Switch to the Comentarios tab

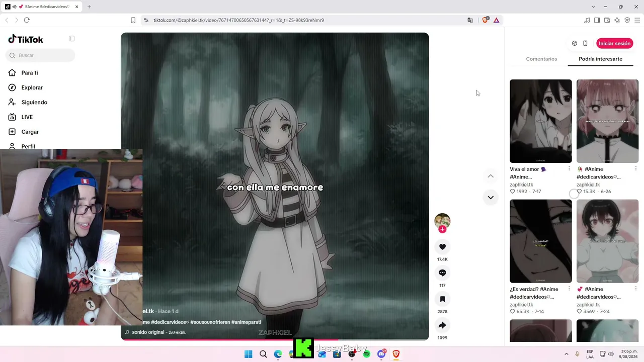pos(541,59)
